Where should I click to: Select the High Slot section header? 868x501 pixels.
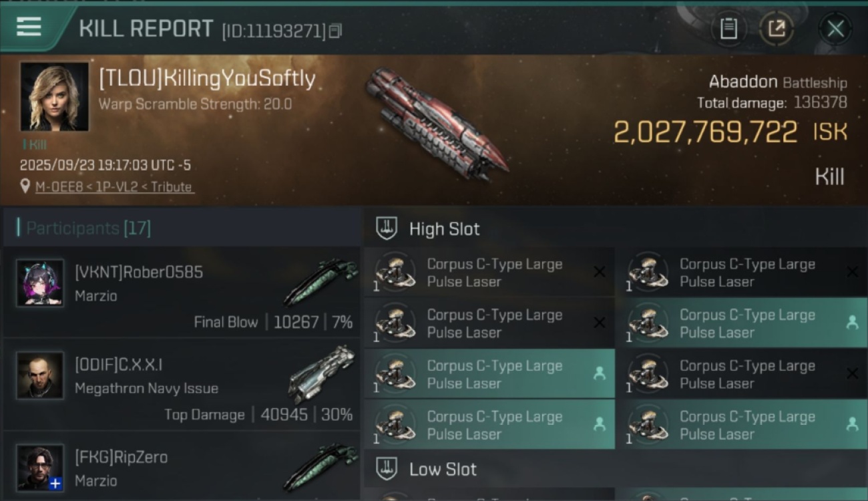(x=445, y=228)
